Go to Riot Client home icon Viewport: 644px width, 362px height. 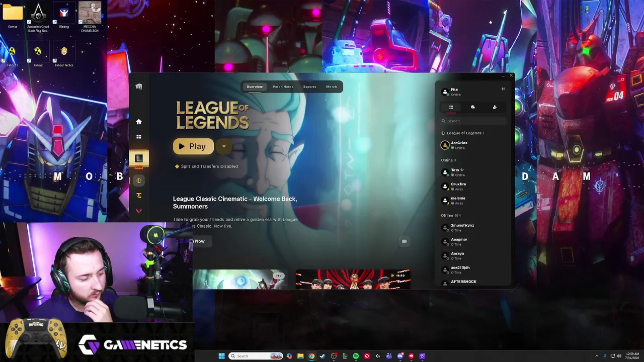[x=139, y=122]
